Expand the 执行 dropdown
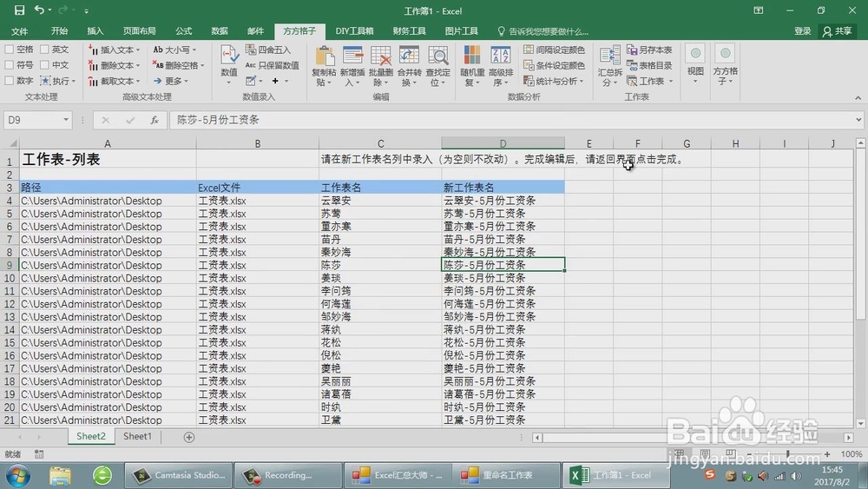The image size is (868, 489). tap(74, 81)
